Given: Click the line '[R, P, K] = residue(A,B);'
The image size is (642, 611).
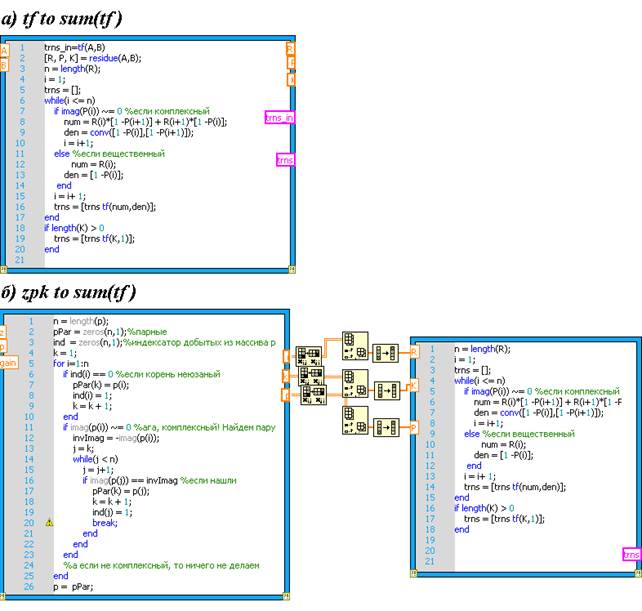Looking at the screenshot, I should point(93,58).
